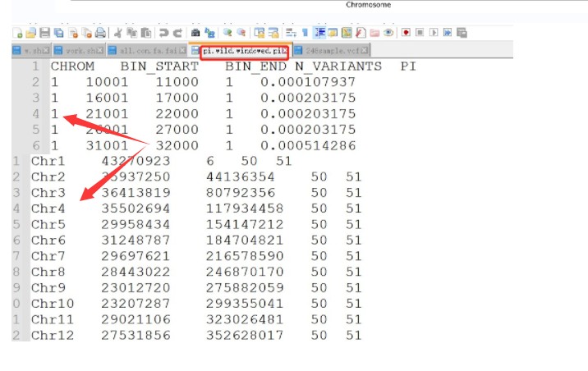The width and height of the screenshot is (588, 371).
Task: Click the New file toolbar icon
Action: pos(18,33)
